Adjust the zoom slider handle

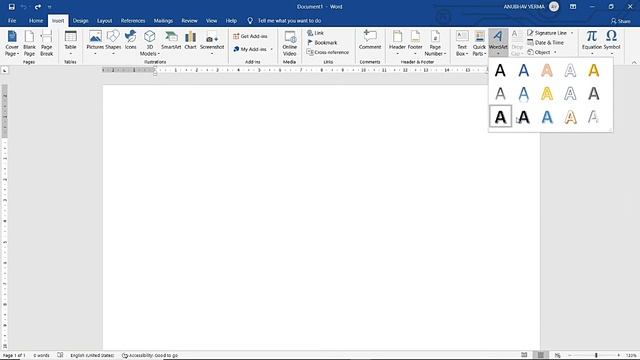click(596, 356)
